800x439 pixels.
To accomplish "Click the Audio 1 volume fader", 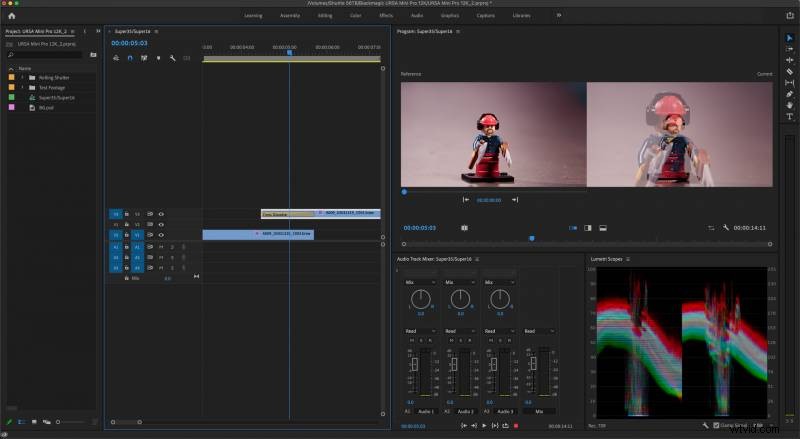I will click(414, 363).
